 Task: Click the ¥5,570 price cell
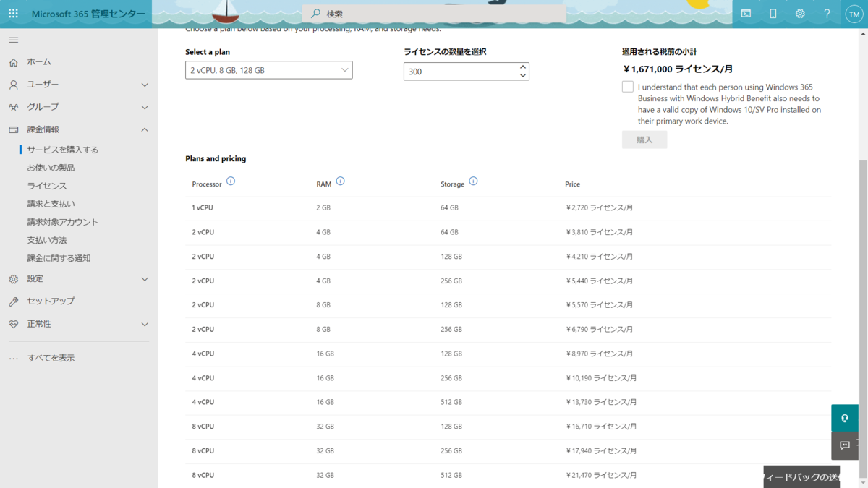coord(599,305)
